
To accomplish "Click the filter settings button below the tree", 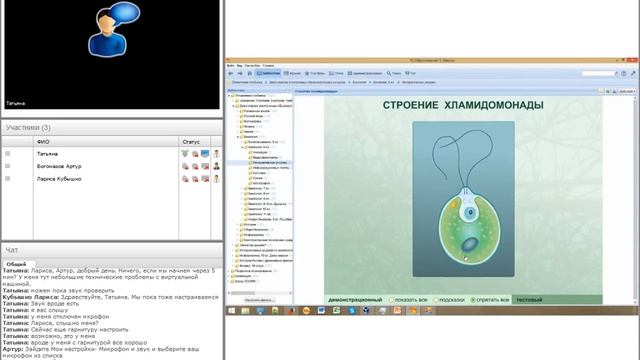I will 260,300.
